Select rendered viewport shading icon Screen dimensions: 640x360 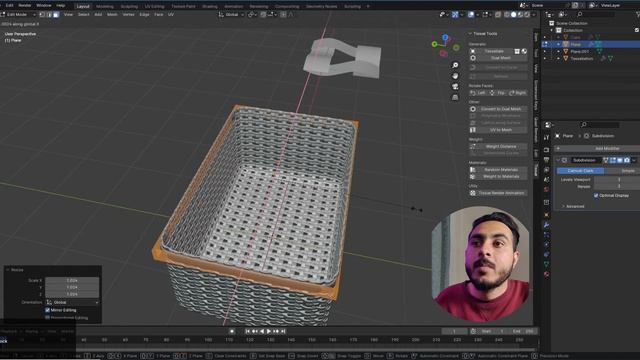[x=527, y=14]
